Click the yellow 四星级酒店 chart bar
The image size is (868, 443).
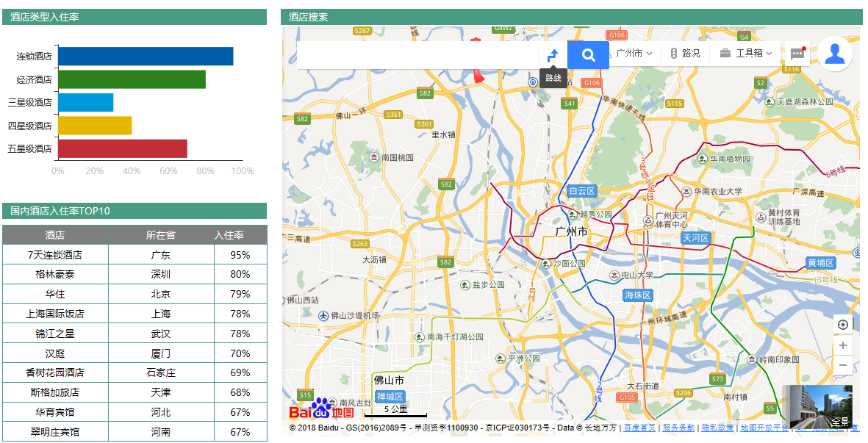(x=95, y=126)
